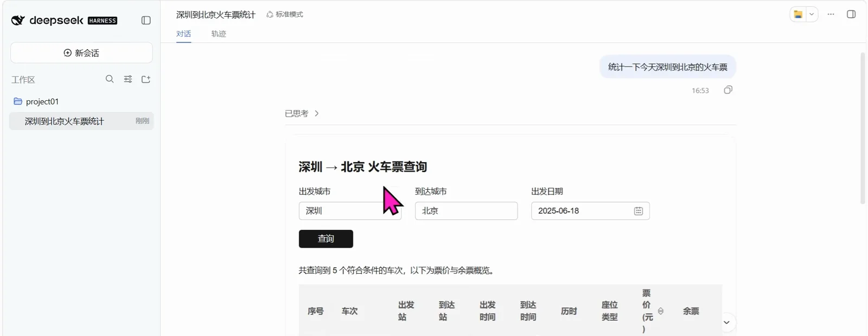Viewport: 868px width, 336px height.
Task: Open the folder icon button at top right
Action: pyautogui.click(x=798, y=15)
